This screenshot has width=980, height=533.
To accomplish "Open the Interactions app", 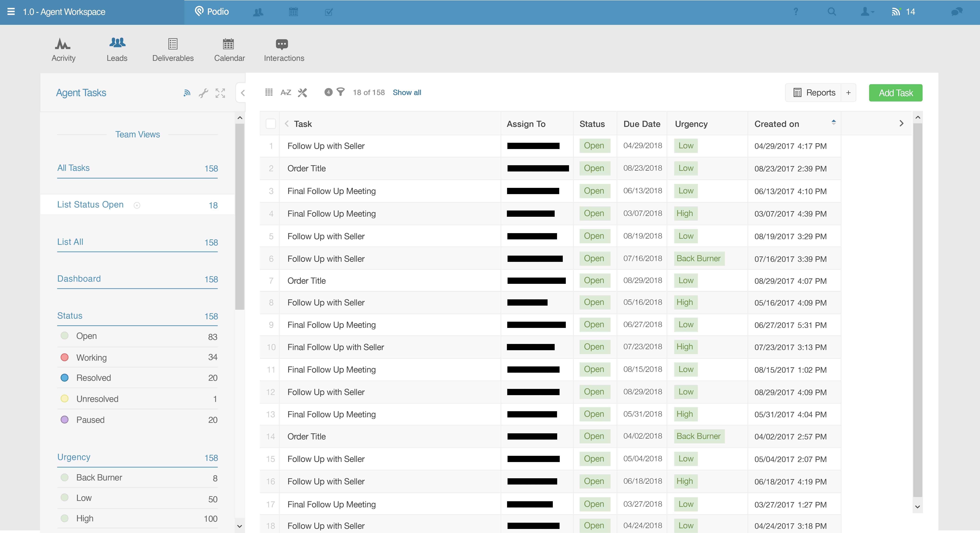I will tap(284, 50).
